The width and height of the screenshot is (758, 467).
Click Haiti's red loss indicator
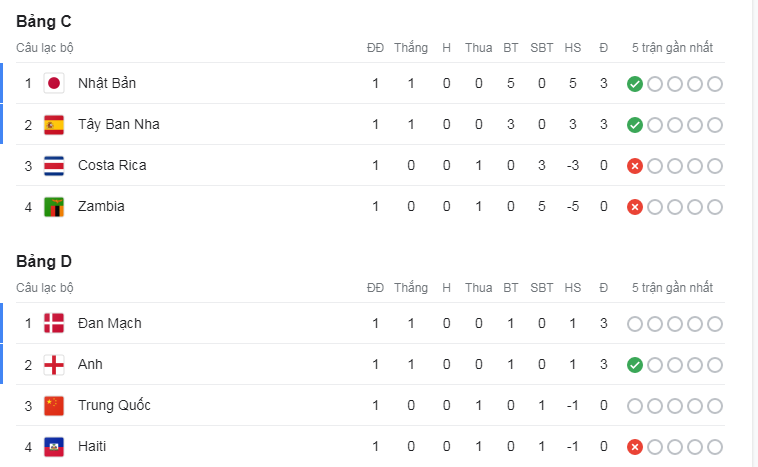tap(635, 447)
